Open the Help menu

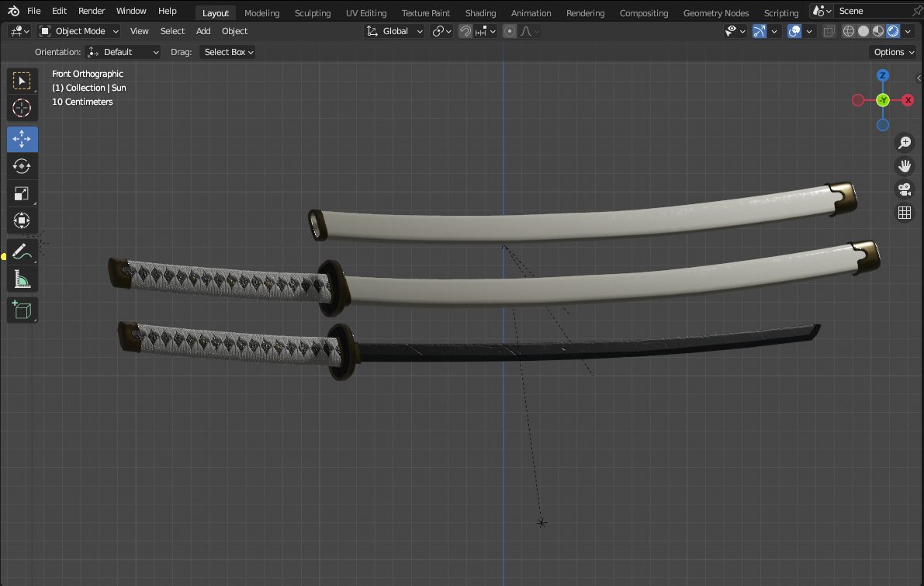click(168, 11)
